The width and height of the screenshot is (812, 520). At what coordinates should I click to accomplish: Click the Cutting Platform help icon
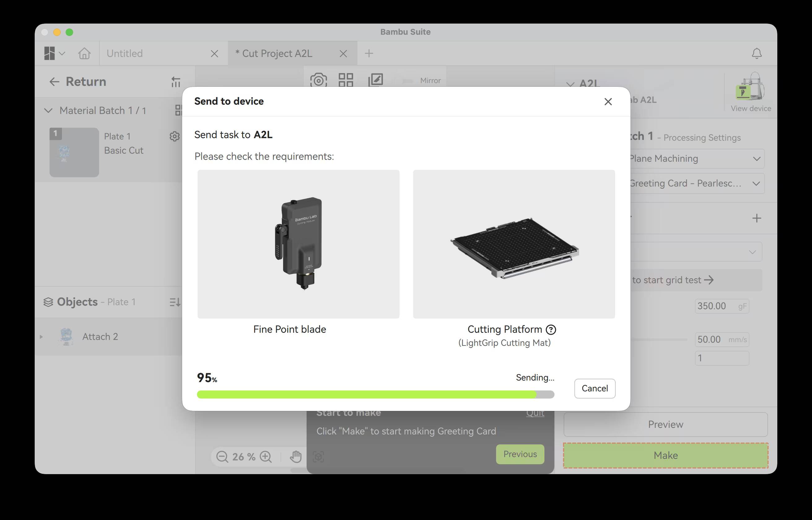(x=551, y=329)
